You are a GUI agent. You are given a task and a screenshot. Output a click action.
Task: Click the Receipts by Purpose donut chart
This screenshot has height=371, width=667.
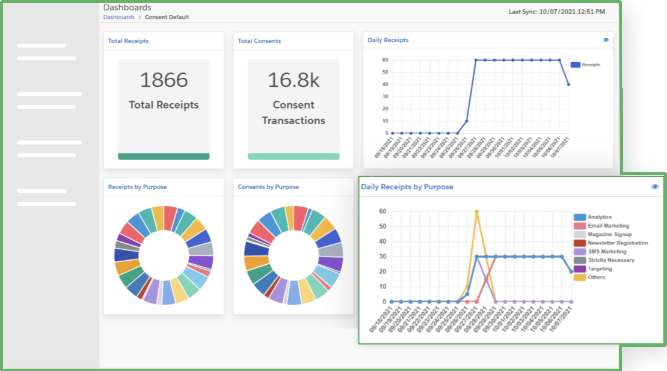(x=164, y=255)
